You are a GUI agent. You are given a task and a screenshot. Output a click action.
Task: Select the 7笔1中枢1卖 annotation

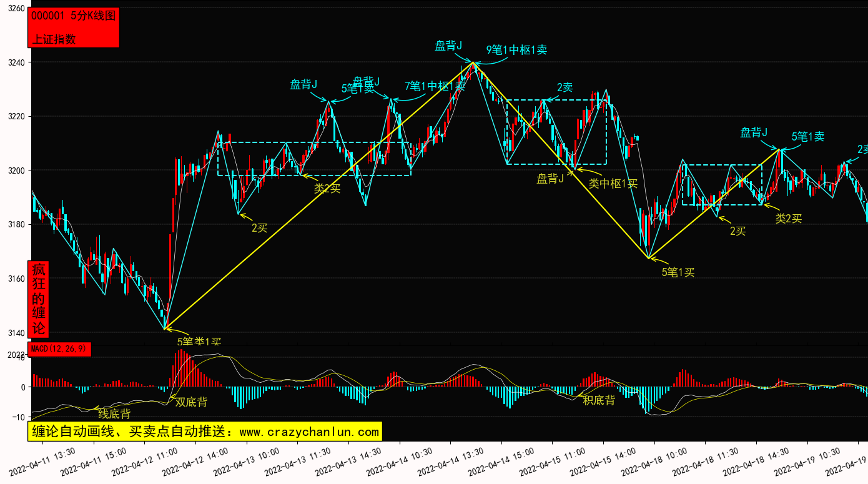tap(435, 86)
